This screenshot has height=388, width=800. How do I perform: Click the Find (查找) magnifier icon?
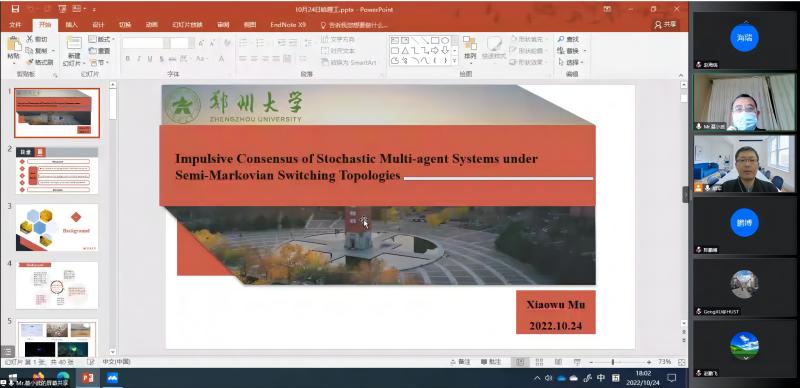point(561,39)
